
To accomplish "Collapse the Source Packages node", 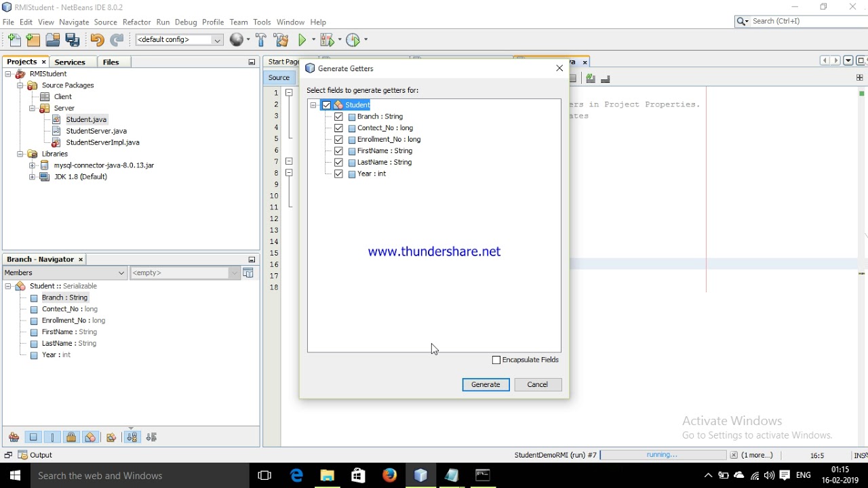I will tap(20, 85).
